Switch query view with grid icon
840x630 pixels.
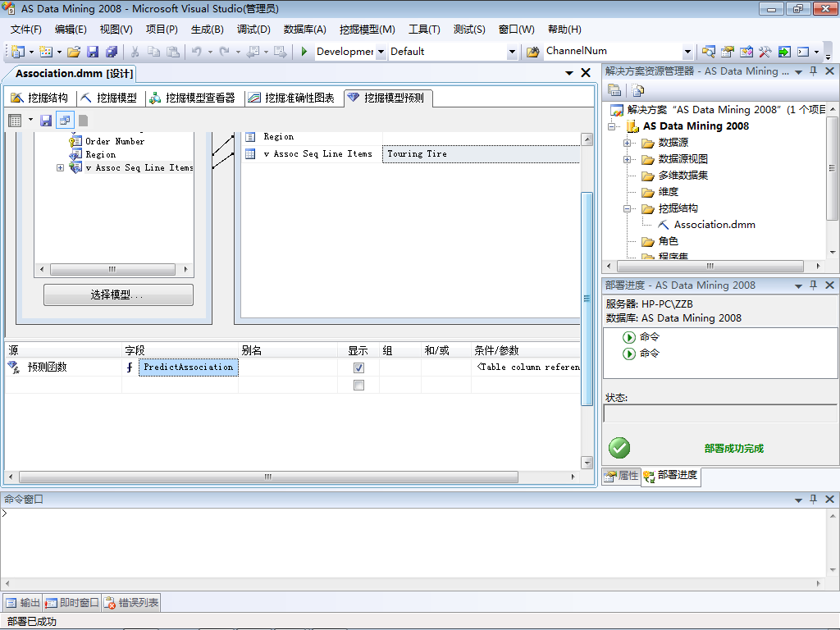(x=15, y=121)
